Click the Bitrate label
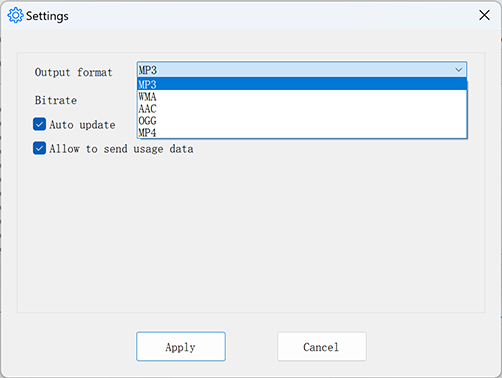 coord(56,100)
